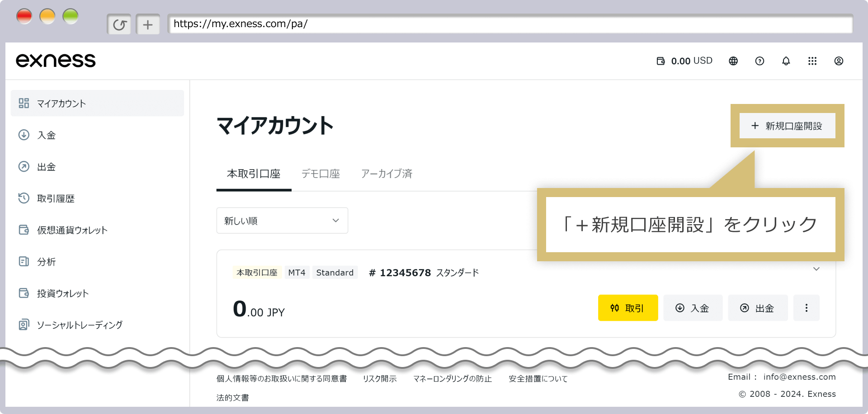Click the 取引履歴 clock icon in the sidebar
Screen dimensions: 868x414
pos(24,198)
